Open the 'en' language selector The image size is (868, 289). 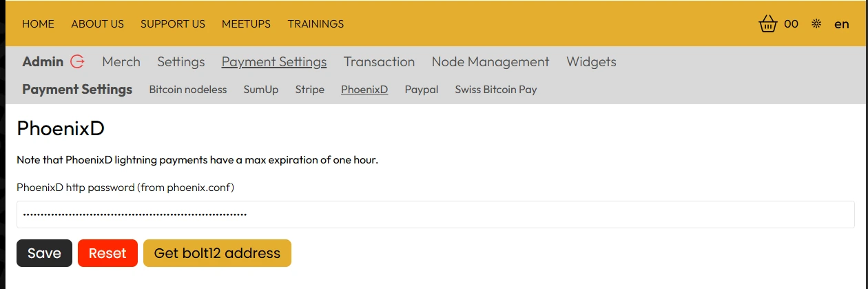tap(841, 24)
